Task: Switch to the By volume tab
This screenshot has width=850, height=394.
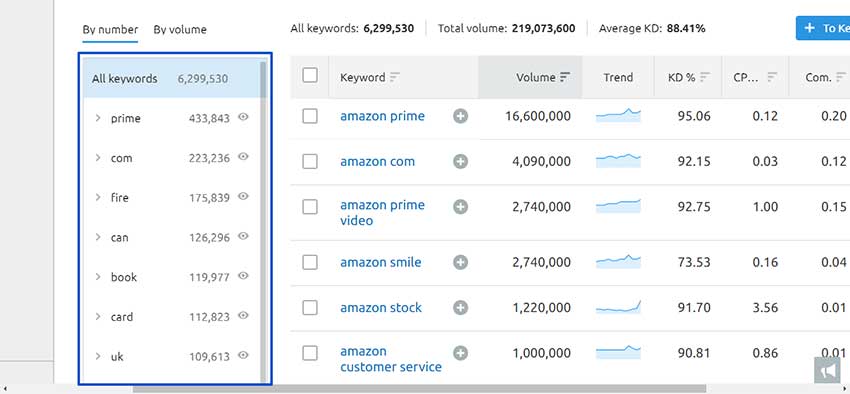Action: click(179, 29)
